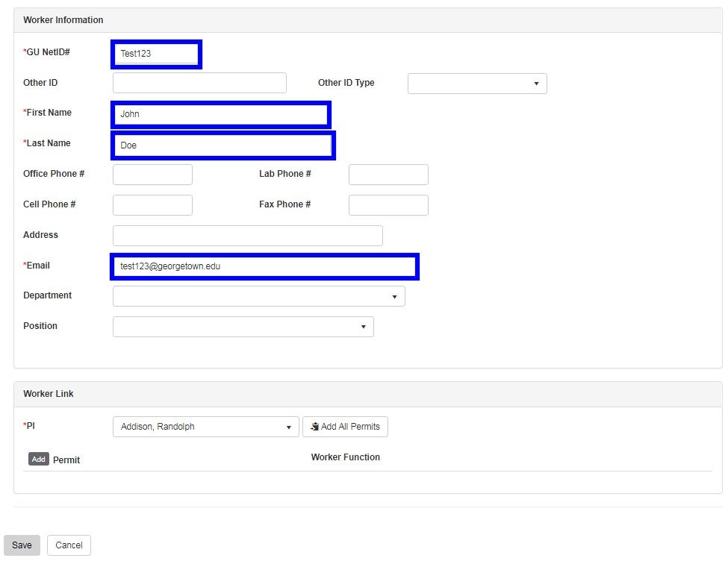Click the GU NetID# input field

tap(157, 54)
